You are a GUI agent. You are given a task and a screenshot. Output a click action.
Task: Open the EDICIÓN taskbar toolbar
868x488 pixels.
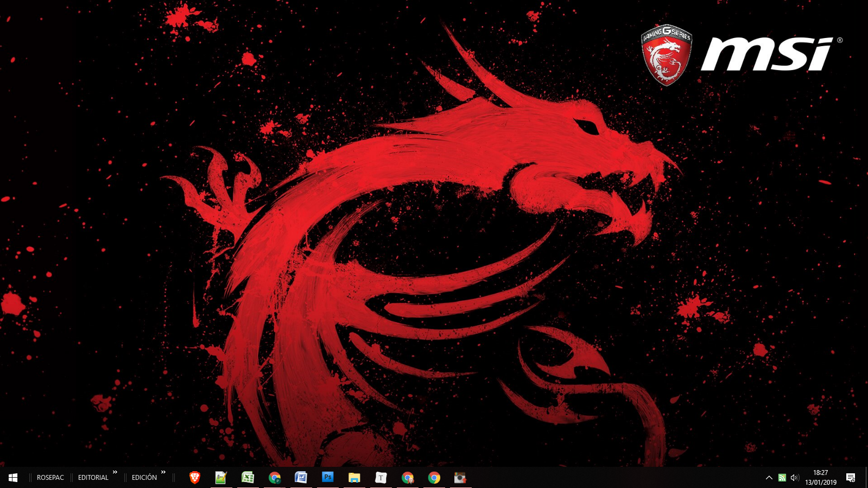pos(144,478)
